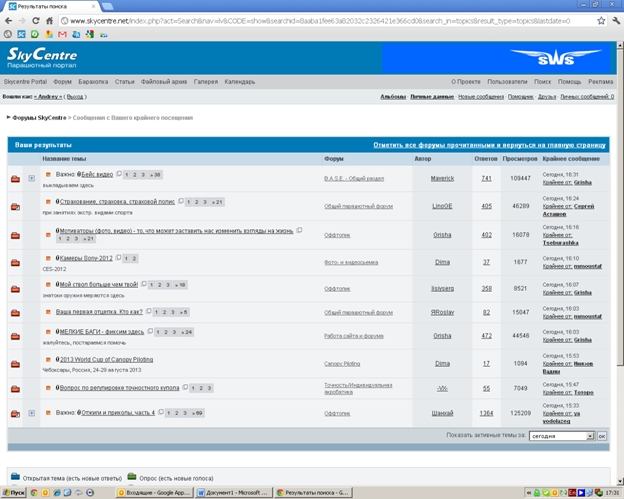Open Skycentre Portal menu item

click(x=25, y=82)
